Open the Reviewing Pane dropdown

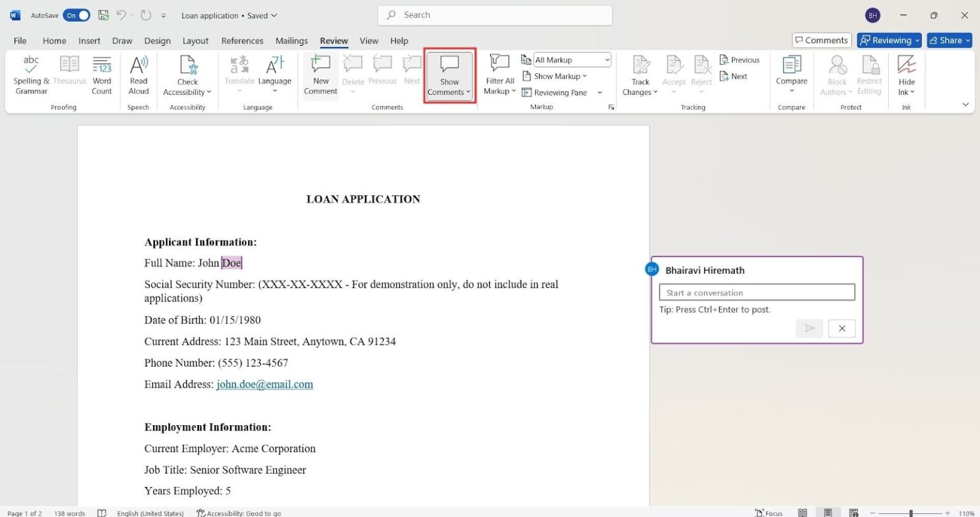pyautogui.click(x=598, y=92)
